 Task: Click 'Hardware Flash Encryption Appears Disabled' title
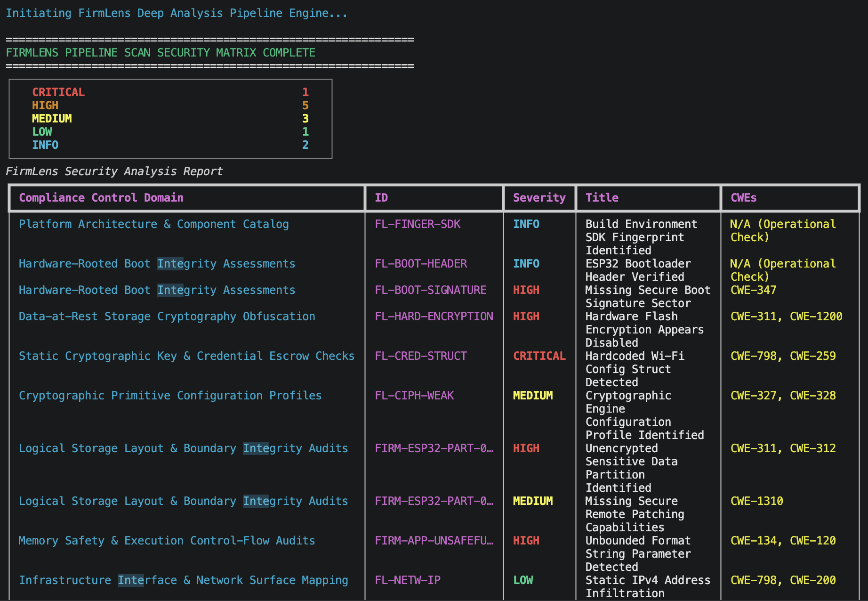(645, 330)
